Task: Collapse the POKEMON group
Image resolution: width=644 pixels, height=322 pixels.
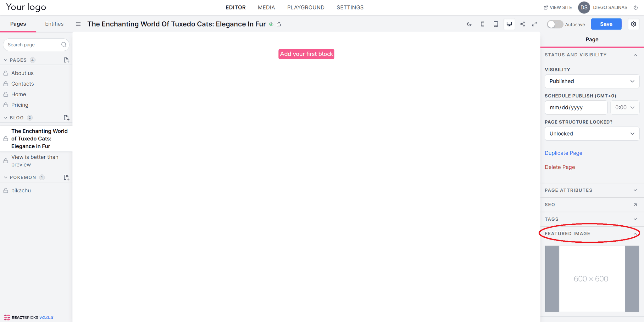Action: [x=6, y=178]
